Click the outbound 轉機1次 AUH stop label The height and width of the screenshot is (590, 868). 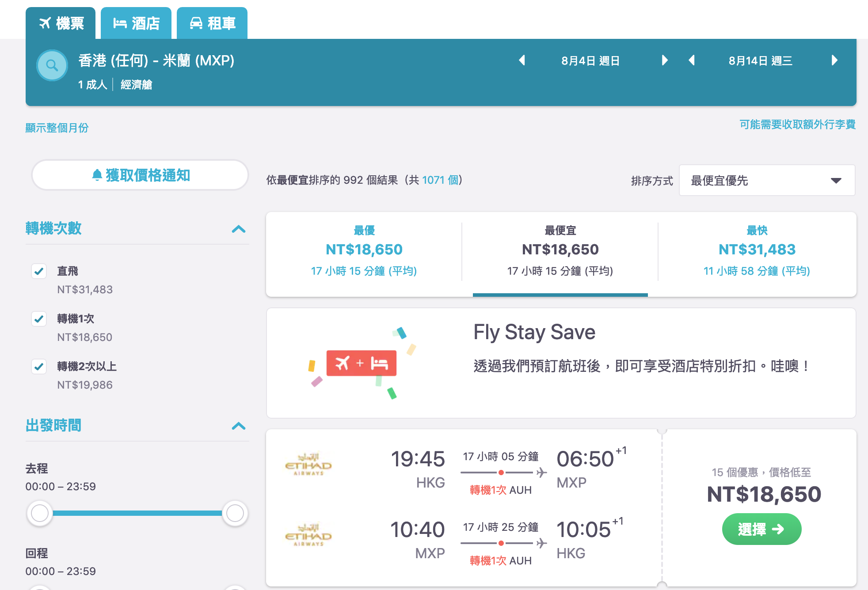[501, 490]
